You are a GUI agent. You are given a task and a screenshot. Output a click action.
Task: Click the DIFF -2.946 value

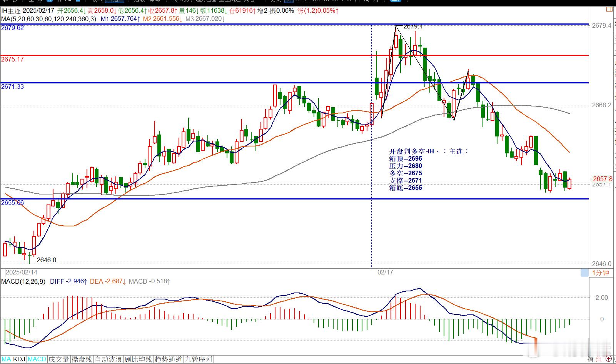pos(68,281)
